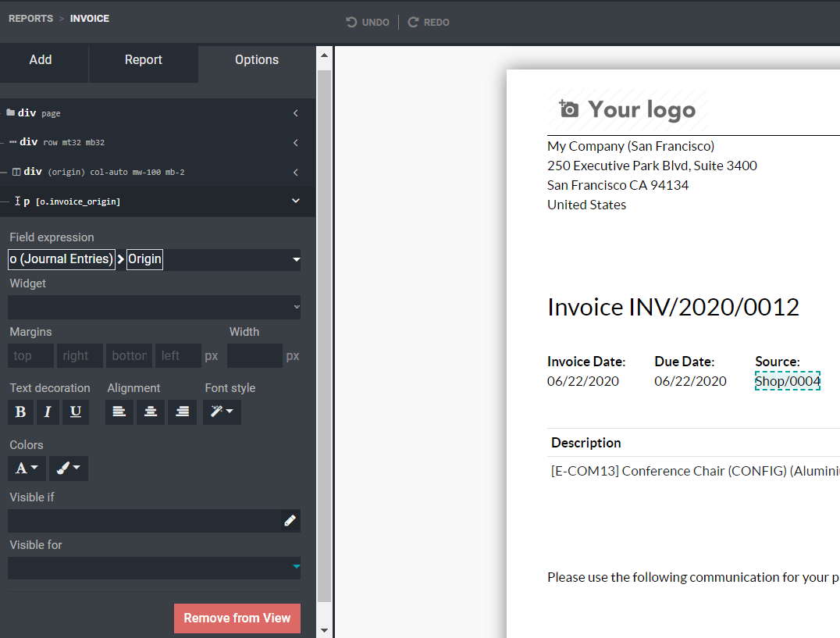Align text to the left

119,412
